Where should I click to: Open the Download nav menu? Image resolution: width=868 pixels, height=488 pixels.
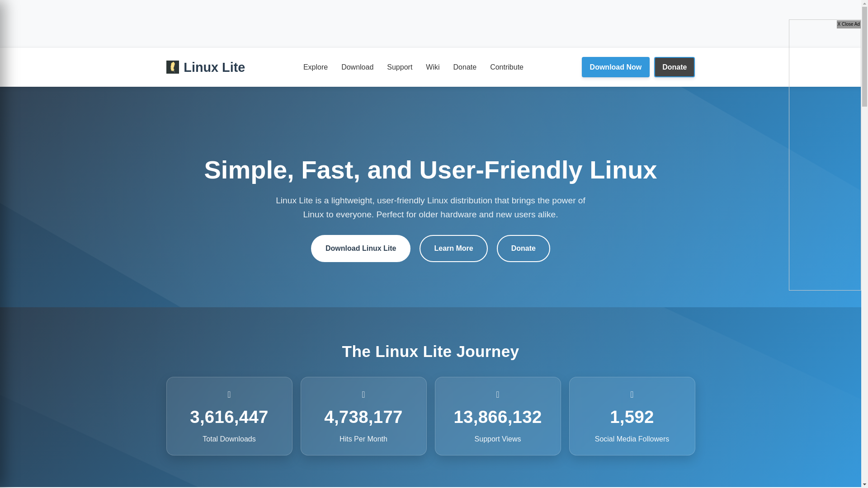[x=357, y=67]
